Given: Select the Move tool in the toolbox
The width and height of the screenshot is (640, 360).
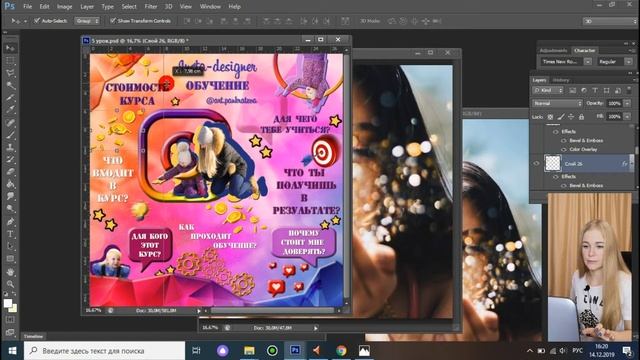Looking at the screenshot, I should point(10,48).
